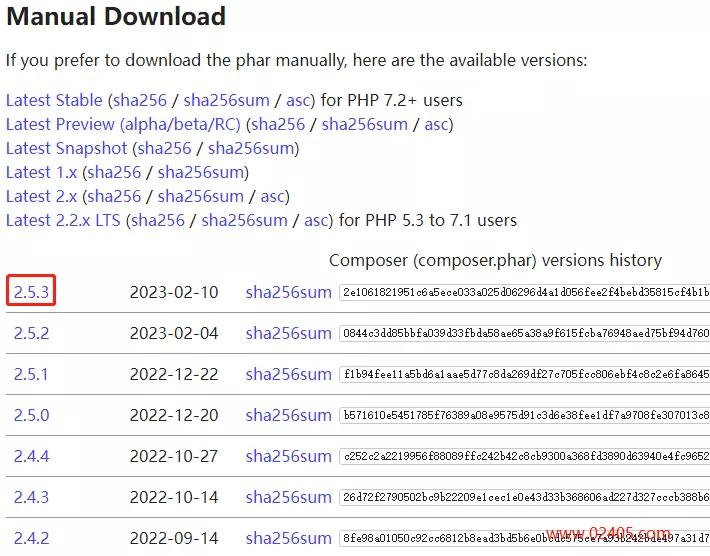Download Composer version 2.4.2
Viewport: 710px width, 556px height.
click(31, 538)
